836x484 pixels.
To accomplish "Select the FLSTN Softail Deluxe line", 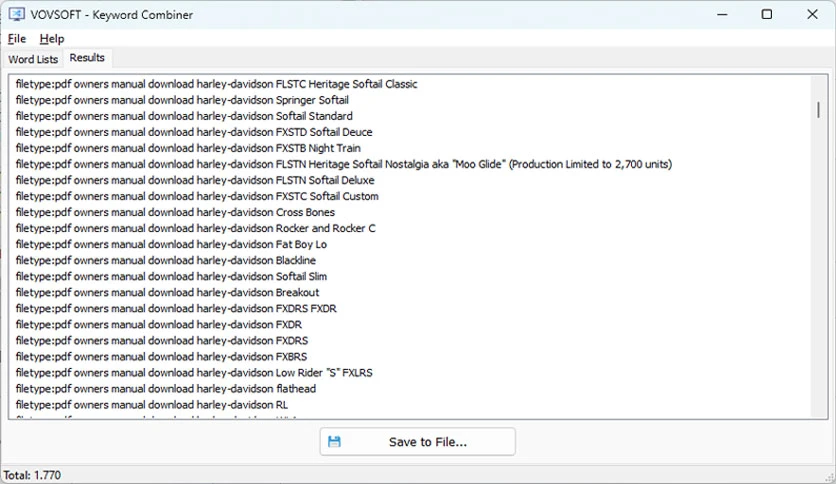I will pyautogui.click(x=195, y=180).
